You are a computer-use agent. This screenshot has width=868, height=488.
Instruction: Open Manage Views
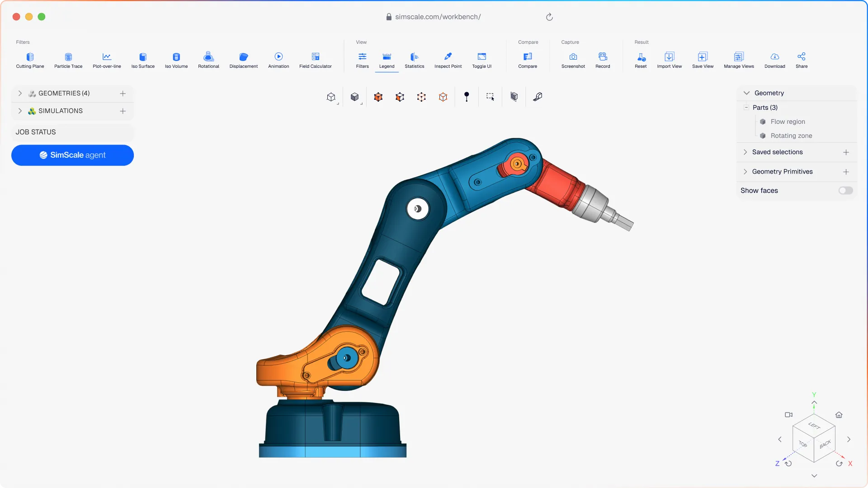pyautogui.click(x=739, y=60)
